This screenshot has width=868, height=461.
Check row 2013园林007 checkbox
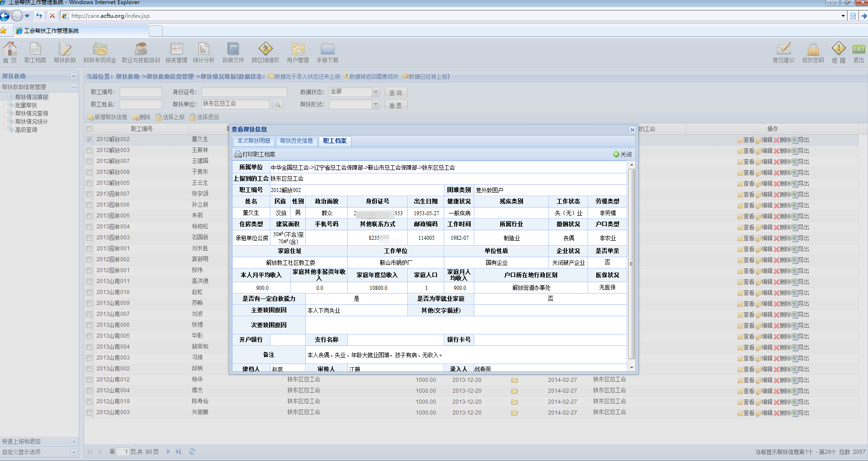coord(89,194)
